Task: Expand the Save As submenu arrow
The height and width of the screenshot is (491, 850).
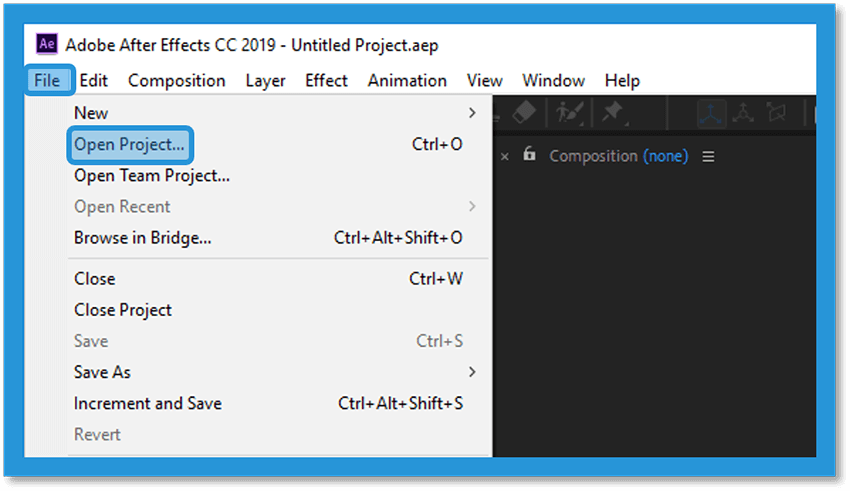Action: 472,372
